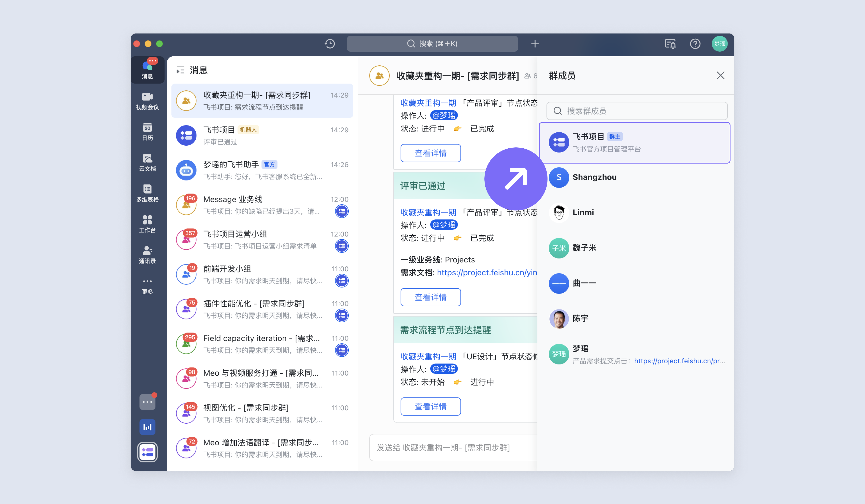Open the Calendar (日历) section
Image resolution: width=865 pixels, height=504 pixels.
(x=148, y=132)
